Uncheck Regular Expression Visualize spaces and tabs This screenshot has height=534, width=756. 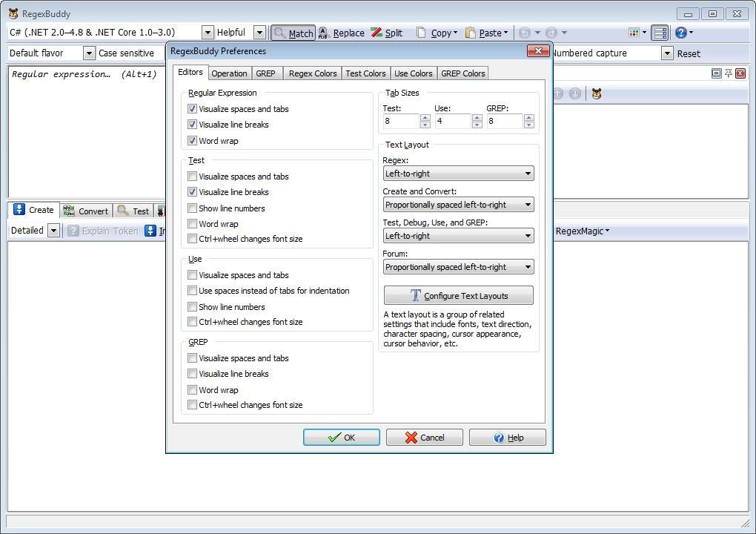click(193, 109)
